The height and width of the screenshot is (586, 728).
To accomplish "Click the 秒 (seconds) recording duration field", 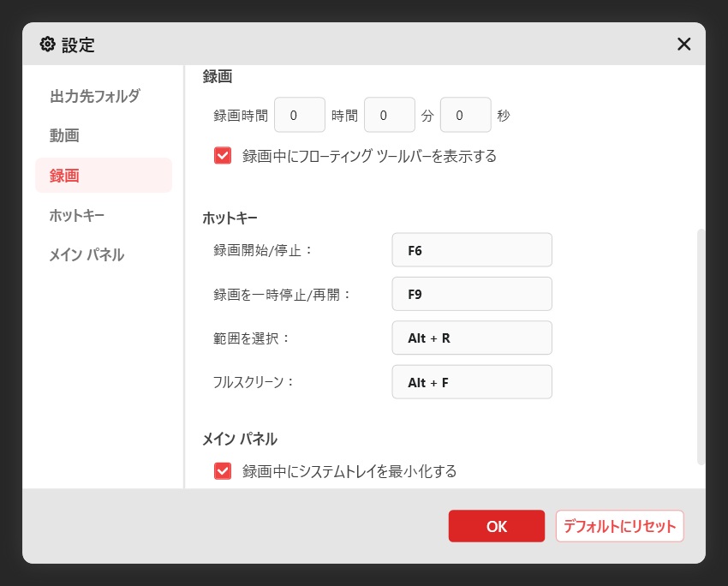I will point(465,115).
